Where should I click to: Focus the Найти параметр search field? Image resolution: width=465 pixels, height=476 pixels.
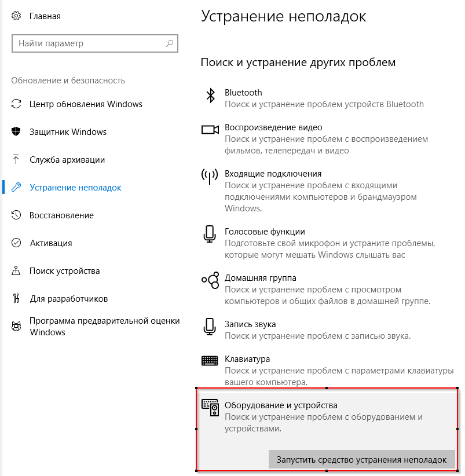[x=95, y=43]
